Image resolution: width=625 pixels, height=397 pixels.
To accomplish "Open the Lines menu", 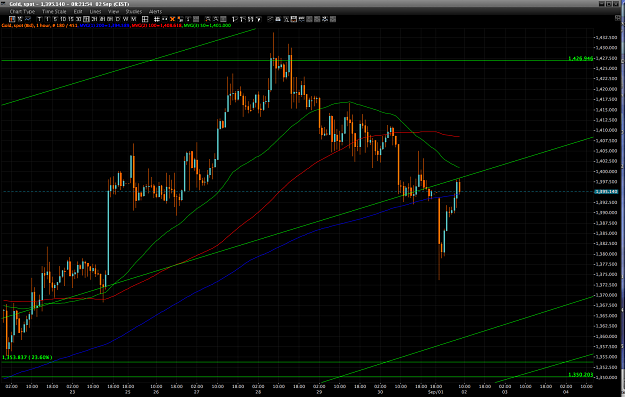I will click(95, 12).
